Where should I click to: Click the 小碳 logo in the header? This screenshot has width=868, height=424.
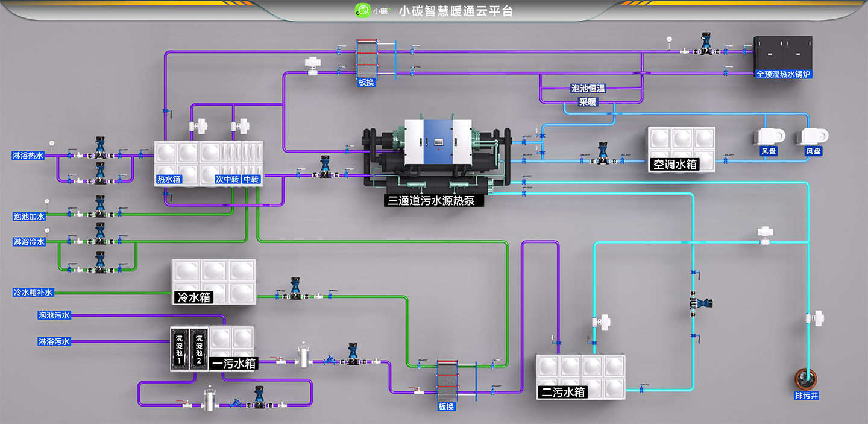(x=363, y=11)
